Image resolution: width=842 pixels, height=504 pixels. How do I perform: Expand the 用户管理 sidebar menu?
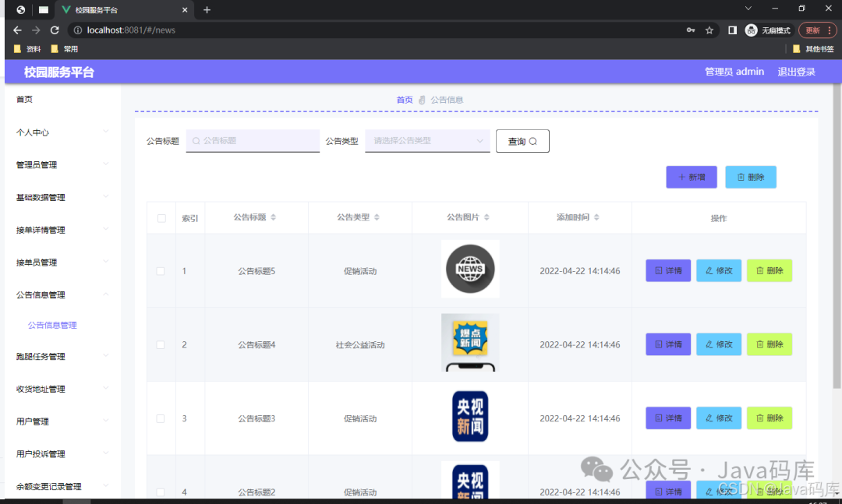(x=61, y=421)
